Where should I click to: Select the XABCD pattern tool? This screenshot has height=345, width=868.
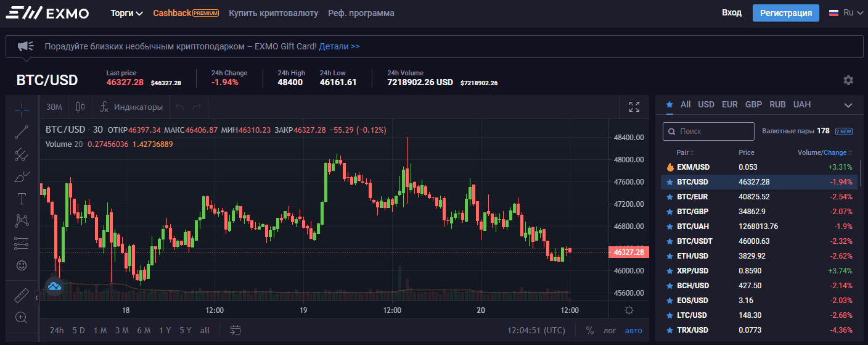click(22, 221)
